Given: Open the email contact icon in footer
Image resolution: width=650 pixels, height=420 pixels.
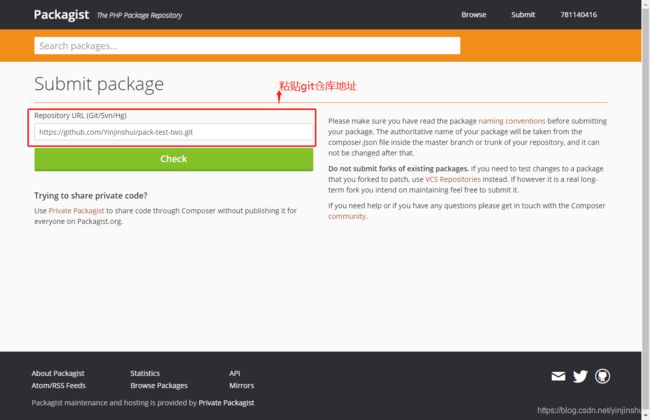Looking at the screenshot, I should pos(558,376).
